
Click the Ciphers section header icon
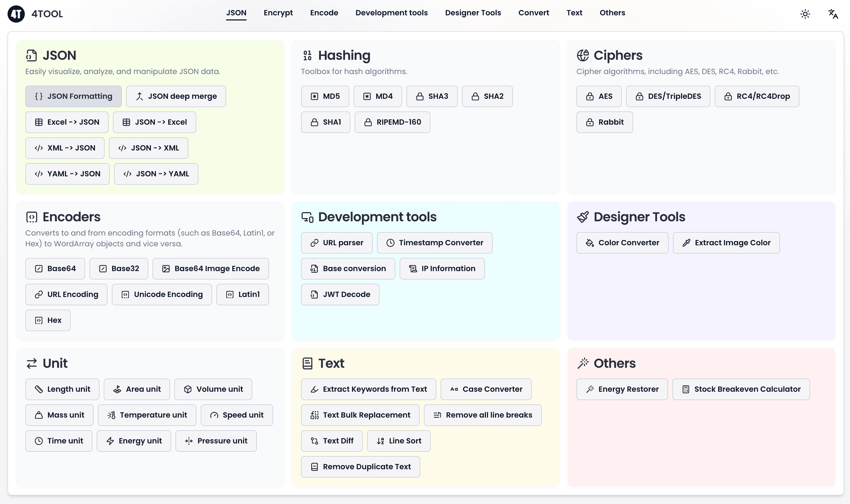(x=583, y=55)
